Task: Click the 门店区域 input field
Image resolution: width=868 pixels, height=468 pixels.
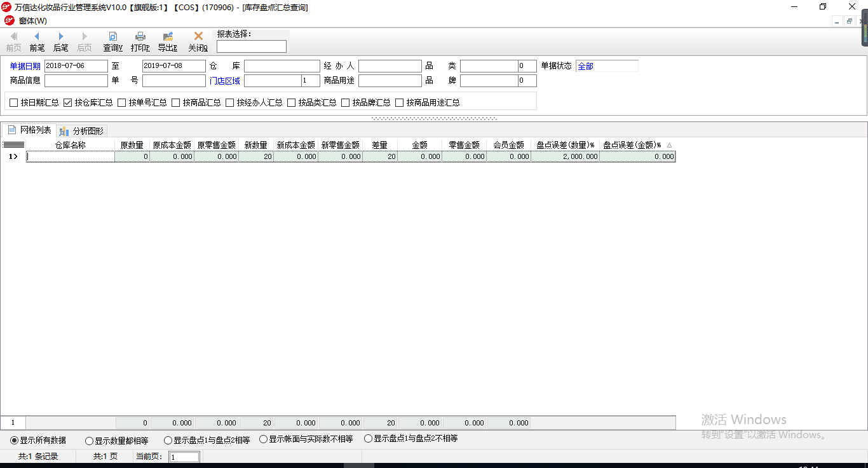Action: (273, 81)
